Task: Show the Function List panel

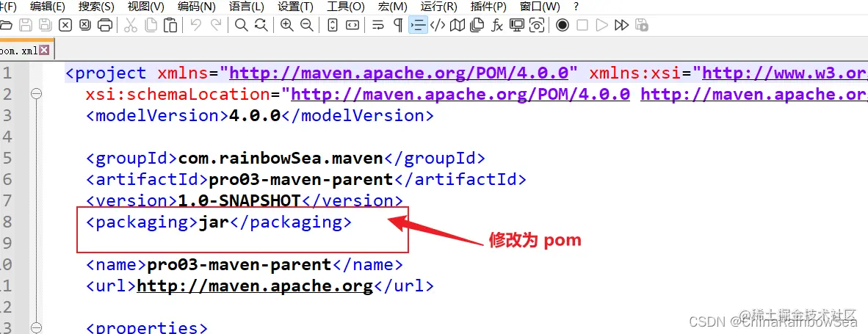Action: click(497, 26)
